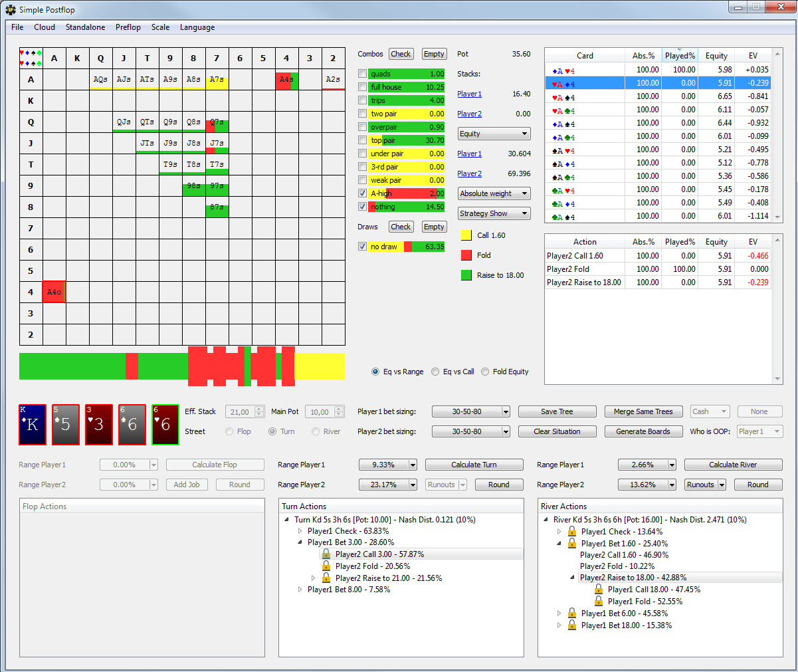Select the 5 of spades board card
Screen dimensions: 798x672
(66, 425)
